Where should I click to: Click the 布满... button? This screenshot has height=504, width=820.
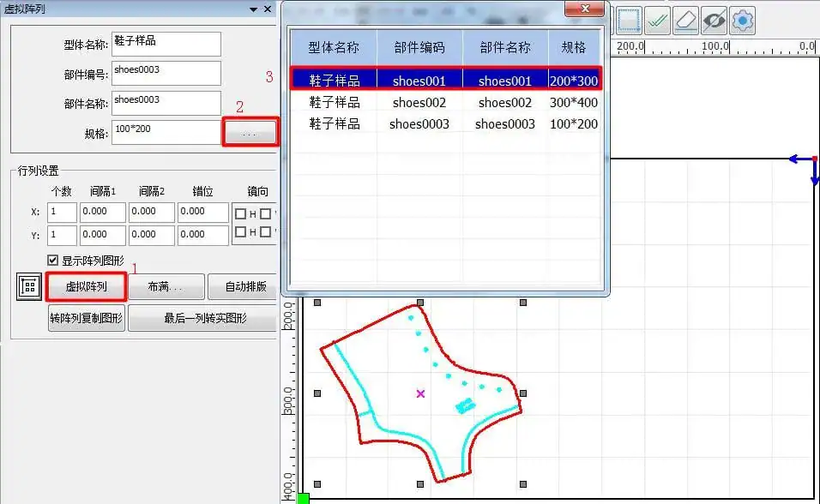tap(166, 286)
